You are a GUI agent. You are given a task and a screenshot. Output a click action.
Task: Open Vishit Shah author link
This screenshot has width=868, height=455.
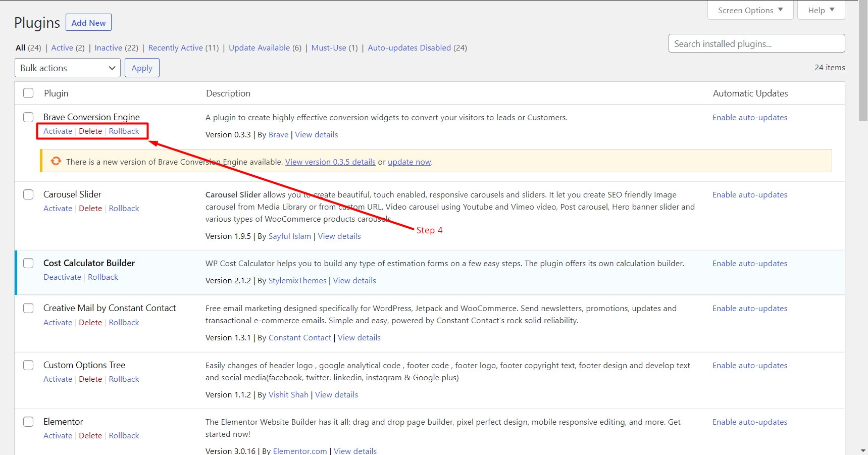pyautogui.click(x=288, y=394)
